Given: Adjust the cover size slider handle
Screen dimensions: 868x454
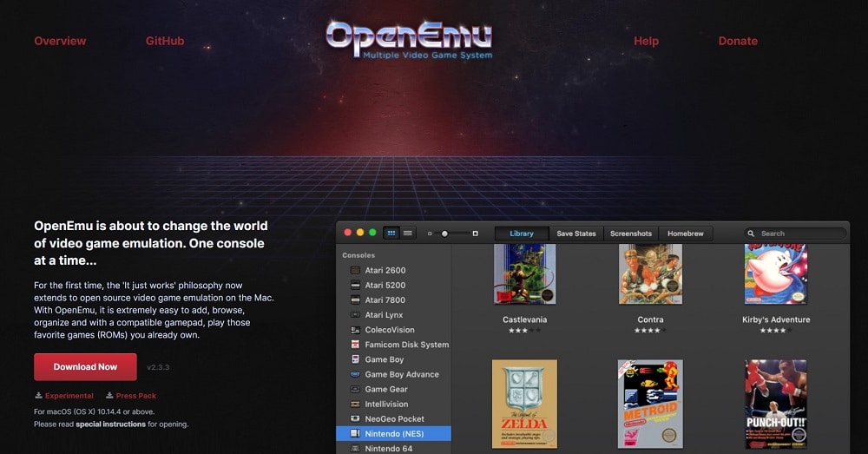Looking at the screenshot, I should [444, 234].
